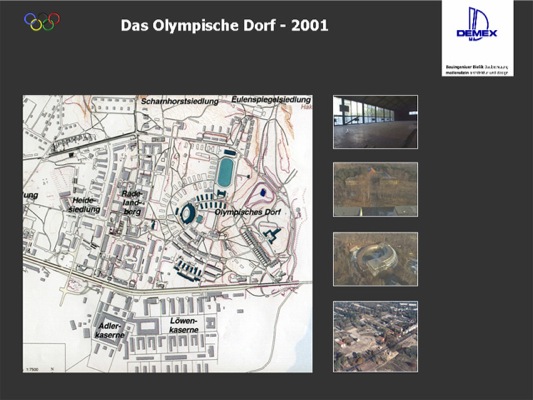Open the village aerial overview thumbnail
This screenshot has height=400, width=533.
tap(375, 336)
